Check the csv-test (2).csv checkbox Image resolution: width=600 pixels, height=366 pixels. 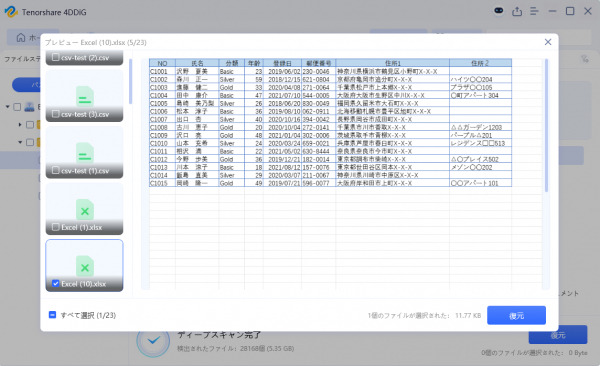(55, 57)
